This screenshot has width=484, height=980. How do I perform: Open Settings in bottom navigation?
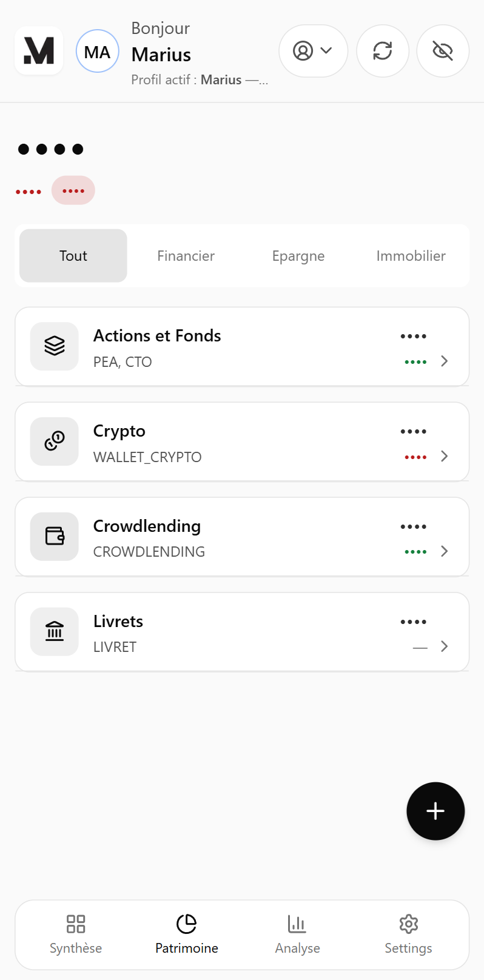[408, 935]
